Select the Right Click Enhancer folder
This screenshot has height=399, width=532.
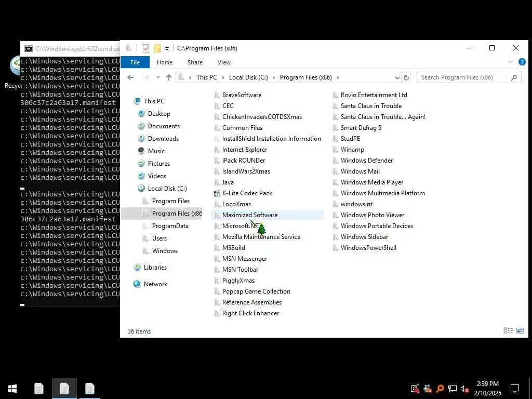tap(251, 313)
